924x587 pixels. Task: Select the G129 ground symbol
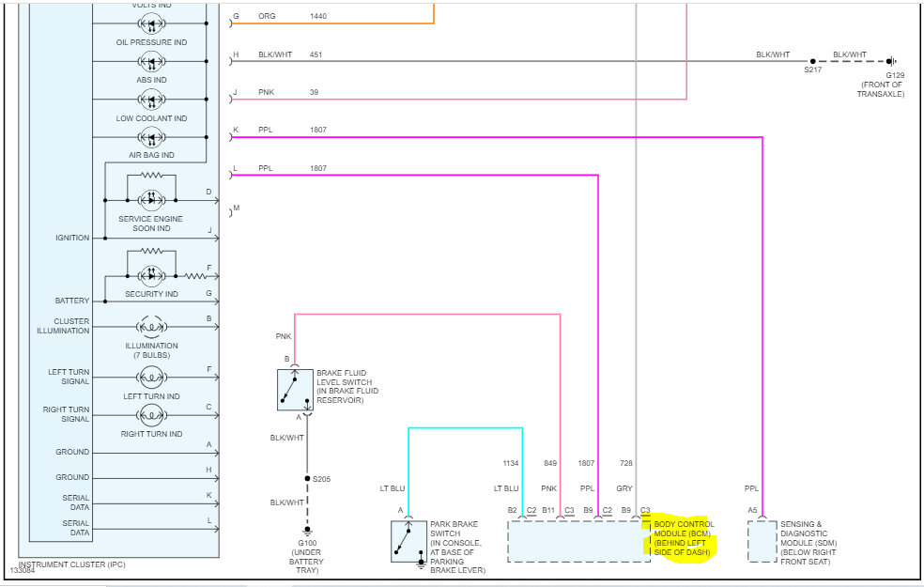click(892, 61)
